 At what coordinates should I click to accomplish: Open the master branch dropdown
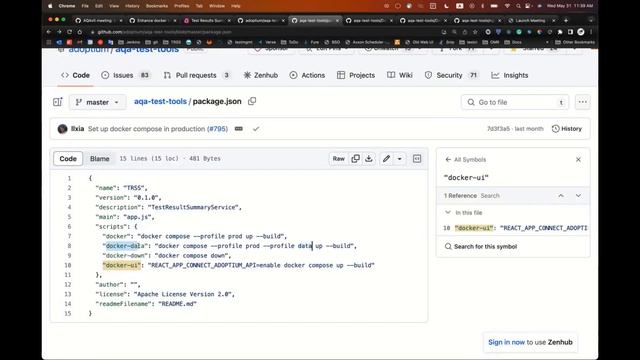(98, 102)
